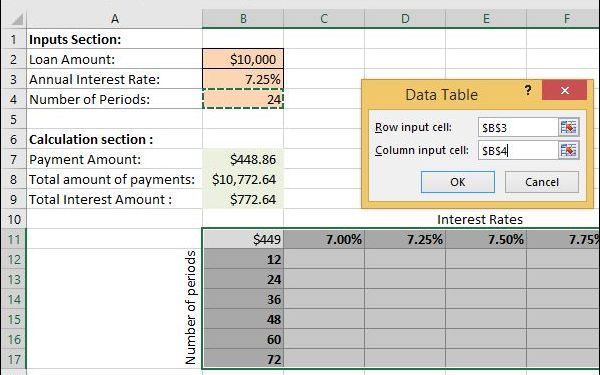Image resolution: width=600 pixels, height=375 pixels.
Task: Click the Column input cell range selector icon
Action: (568, 150)
